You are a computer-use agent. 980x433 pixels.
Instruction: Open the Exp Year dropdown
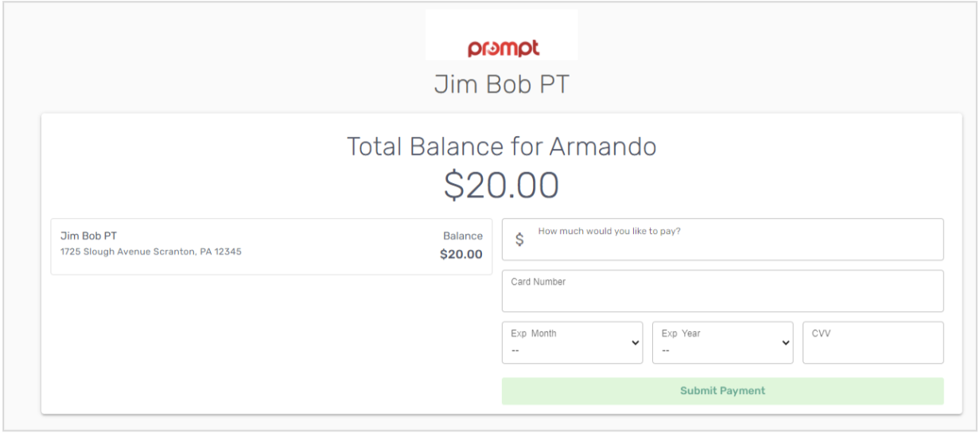pos(722,343)
